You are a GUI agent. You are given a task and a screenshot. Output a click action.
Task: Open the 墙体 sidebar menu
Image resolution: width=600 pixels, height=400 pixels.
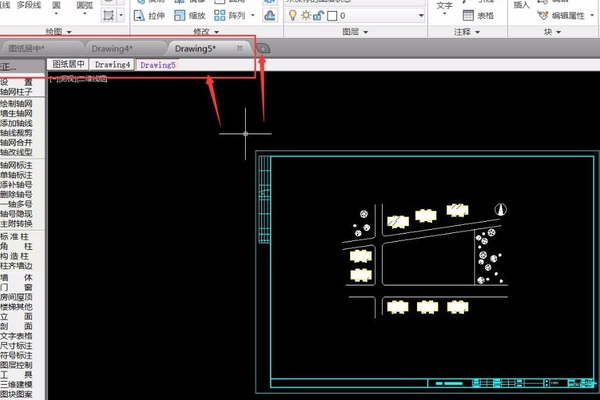[x=16, y=278]
